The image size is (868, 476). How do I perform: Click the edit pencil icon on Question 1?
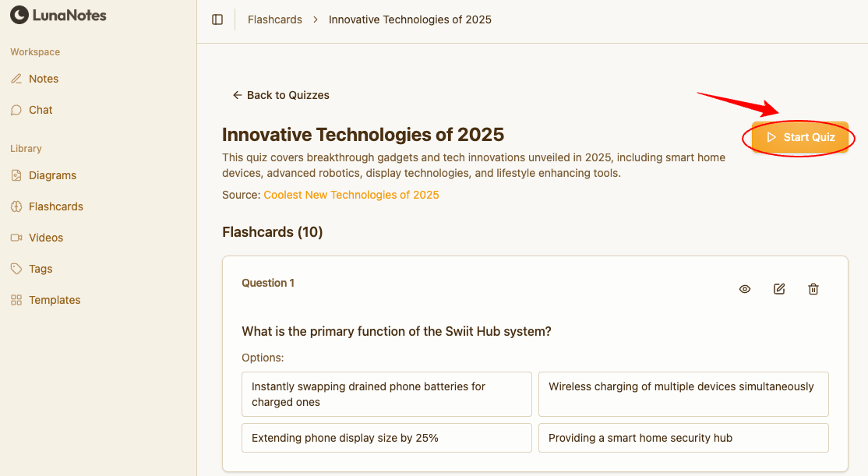[x=779, y=289]
